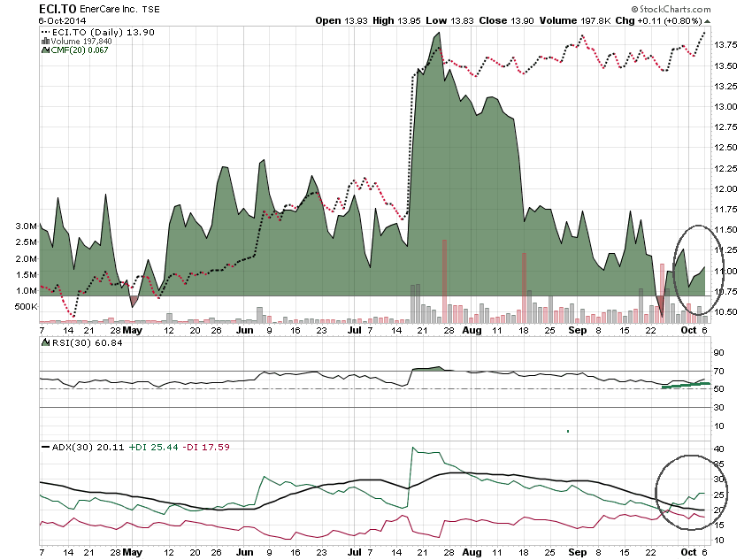Click the CMF(20) 0.067 legend entry
This screenshot has height=560, width=752.
tap(79, 50)
